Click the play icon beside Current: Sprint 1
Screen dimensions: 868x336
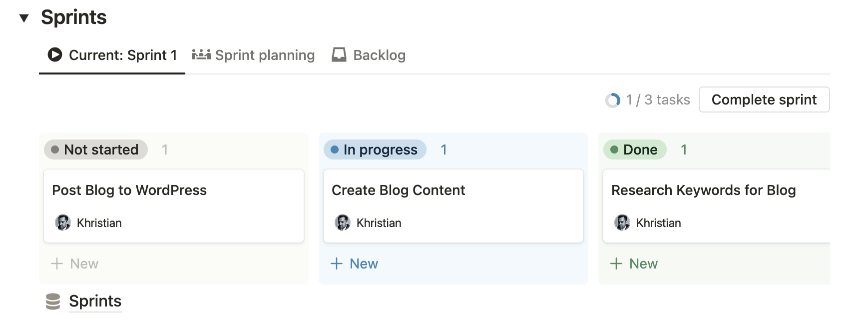pos(55,54)
